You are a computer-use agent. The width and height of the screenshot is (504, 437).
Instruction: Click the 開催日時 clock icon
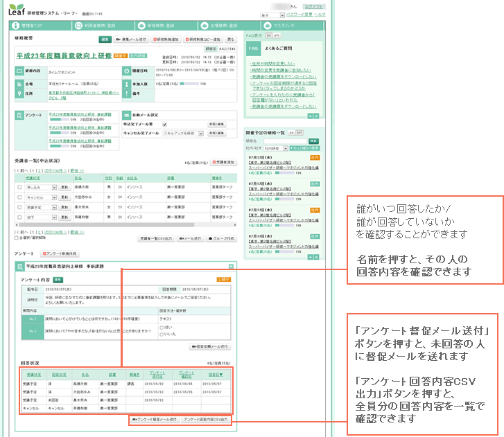127,71
